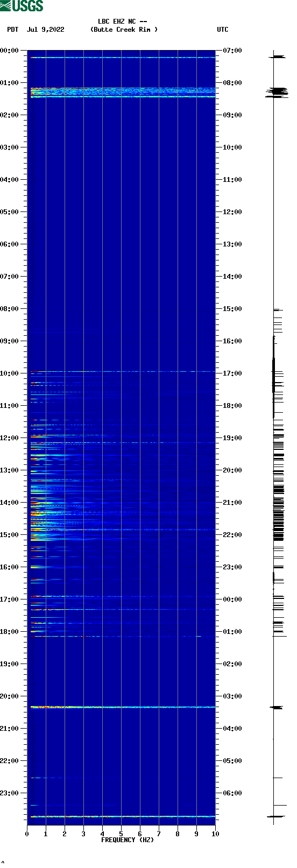Click the '00:00' PDT time label
Image resolution: width=297 pixels, height=868 pixels.
coord(10,51)
